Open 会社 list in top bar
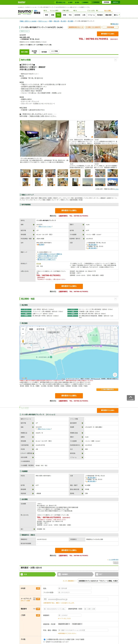138x644 pixels. (77, 2)
